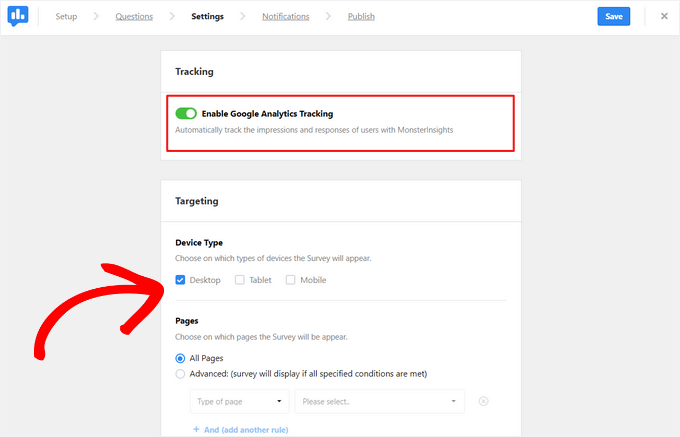
Task: Close the survey builder with X icon
Action: pyautogui.click(x=664, y=16)
